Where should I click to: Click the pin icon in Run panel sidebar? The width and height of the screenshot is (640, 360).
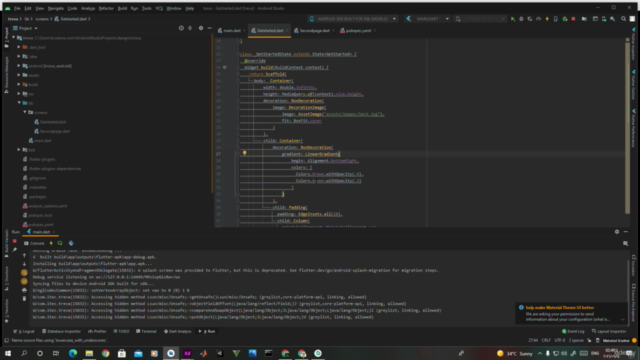[x=15, y=250]
